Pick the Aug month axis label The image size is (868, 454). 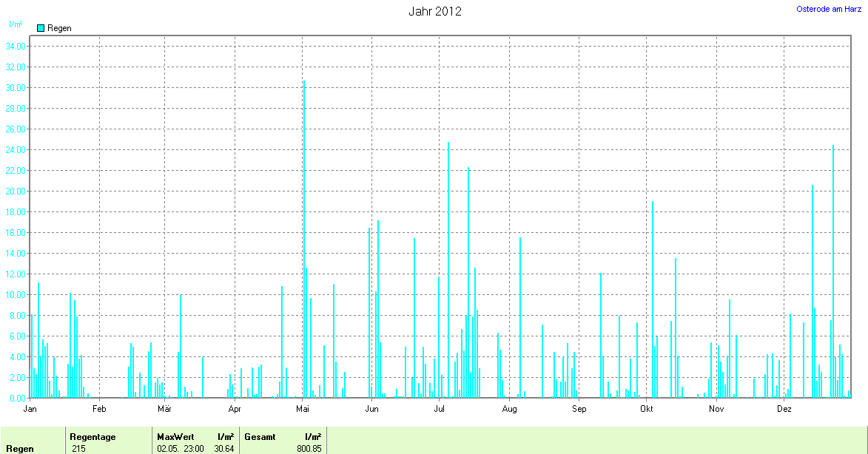[509, 408]
